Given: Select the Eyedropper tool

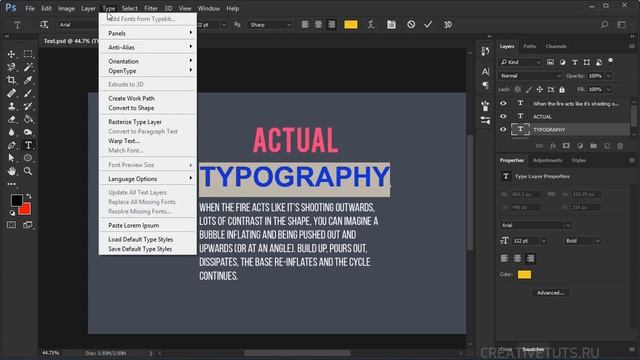Looking at the screenshot, I should click(28, 80).
